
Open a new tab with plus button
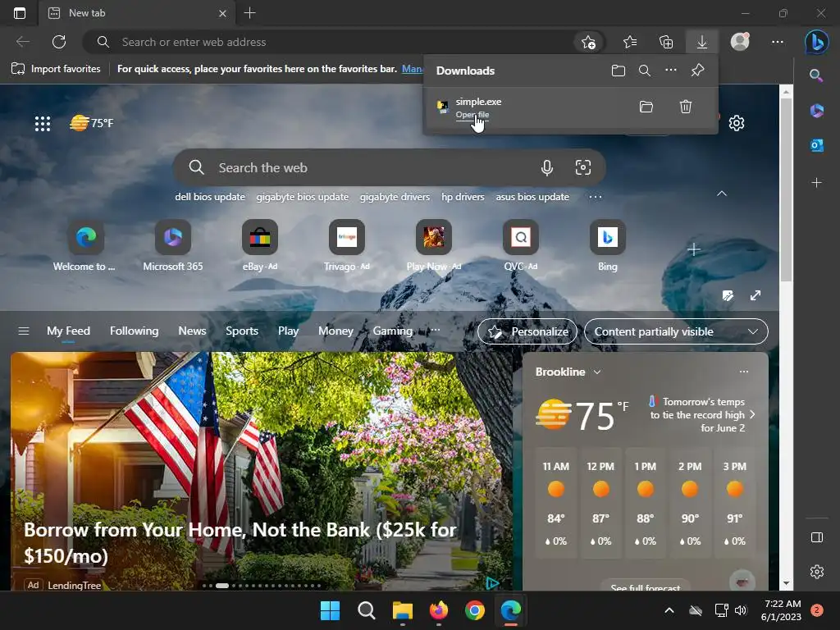(249, 13)
